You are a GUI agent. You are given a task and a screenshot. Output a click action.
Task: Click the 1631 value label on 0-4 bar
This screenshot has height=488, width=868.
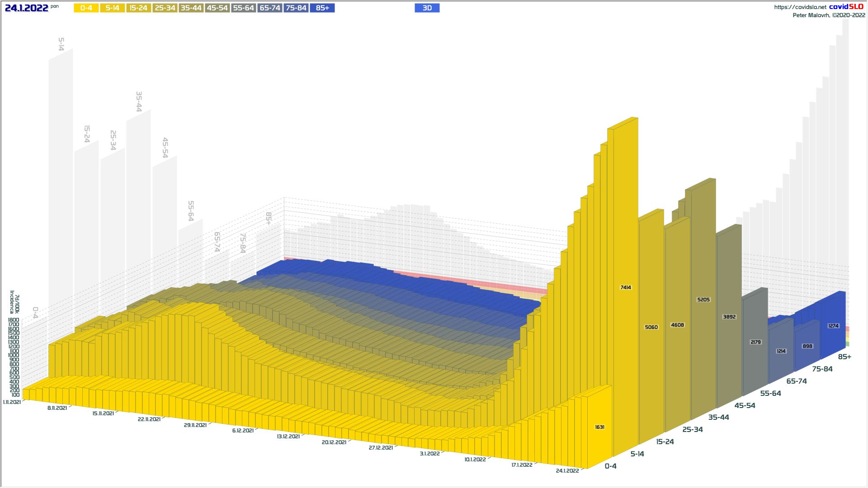click(x=599, y=427)
